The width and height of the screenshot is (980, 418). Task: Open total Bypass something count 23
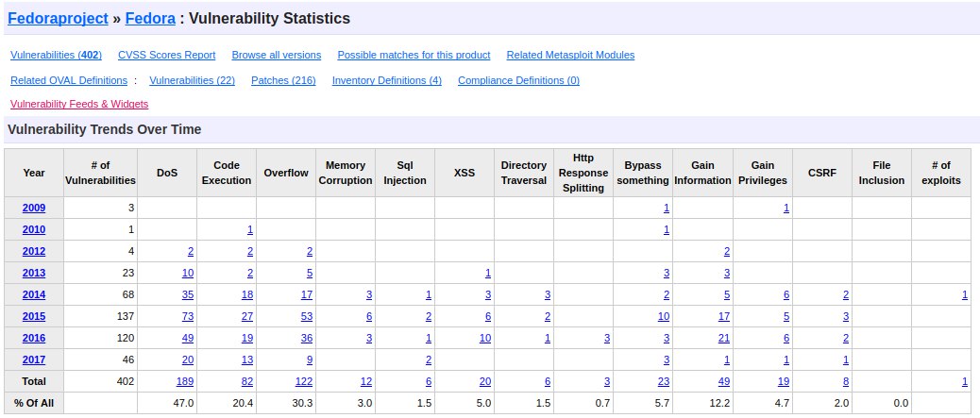tap(664, 381)
